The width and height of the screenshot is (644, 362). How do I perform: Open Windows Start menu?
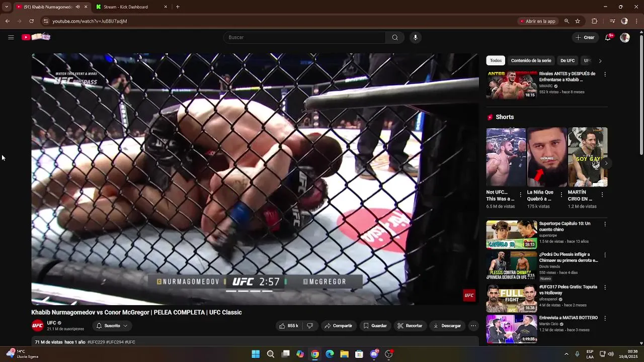tap(256, 354)
